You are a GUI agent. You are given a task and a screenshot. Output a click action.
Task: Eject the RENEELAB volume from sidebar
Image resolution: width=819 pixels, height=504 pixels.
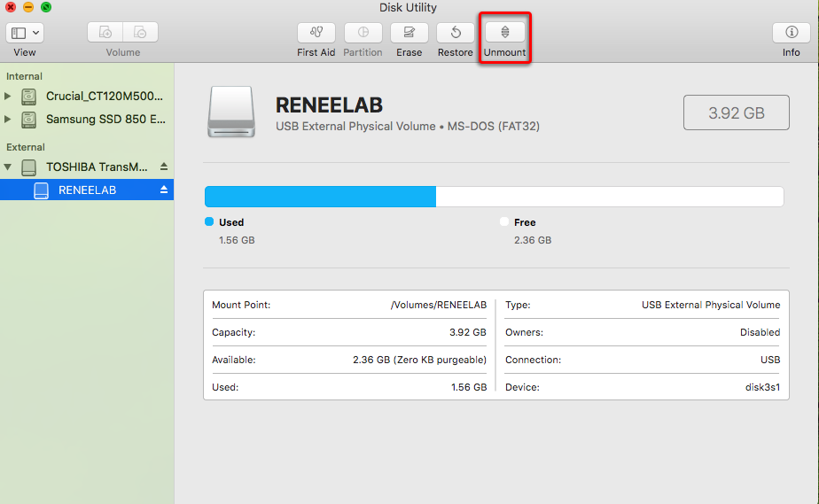(x=164, y=190)
